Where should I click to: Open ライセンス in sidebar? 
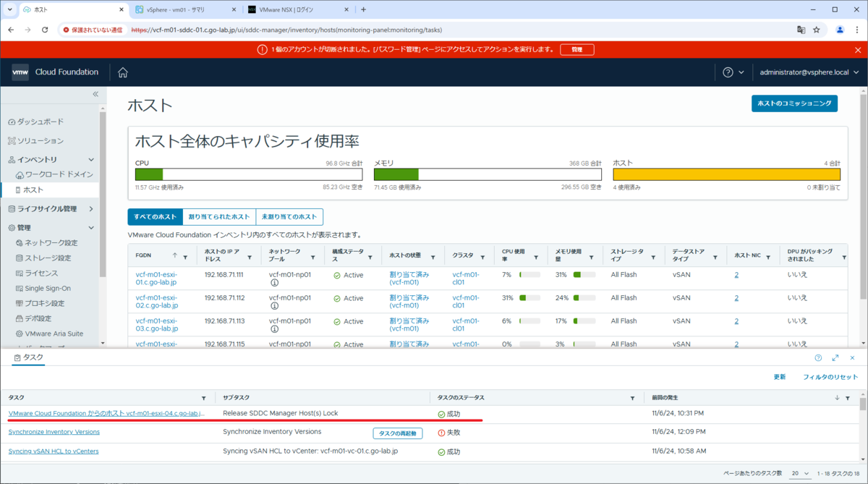(x=37, y=273)
